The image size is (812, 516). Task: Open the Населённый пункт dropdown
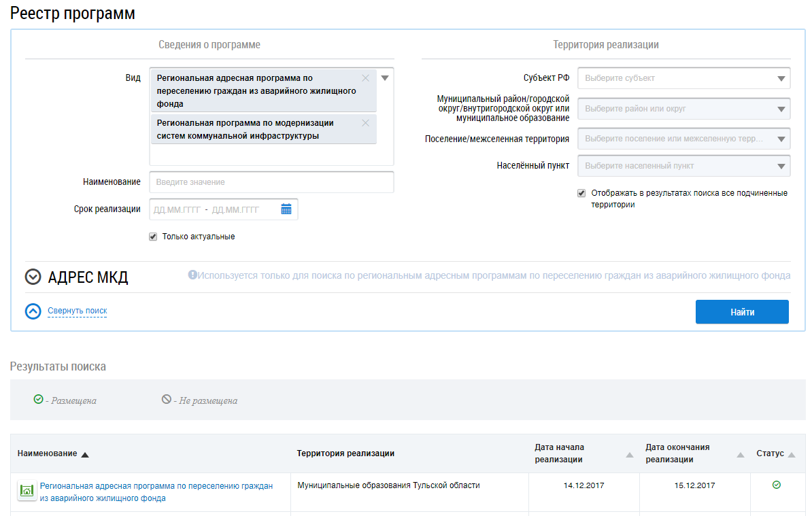[683, 165]
